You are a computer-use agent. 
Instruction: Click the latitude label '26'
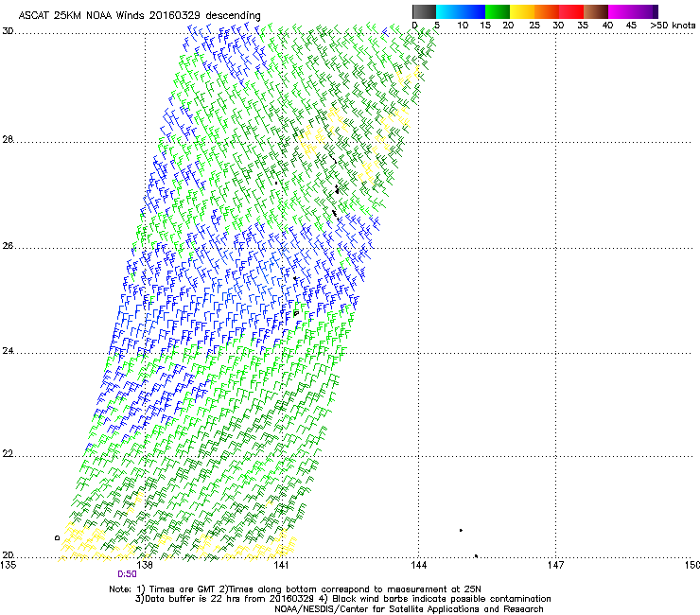click(x=8, y=246)
